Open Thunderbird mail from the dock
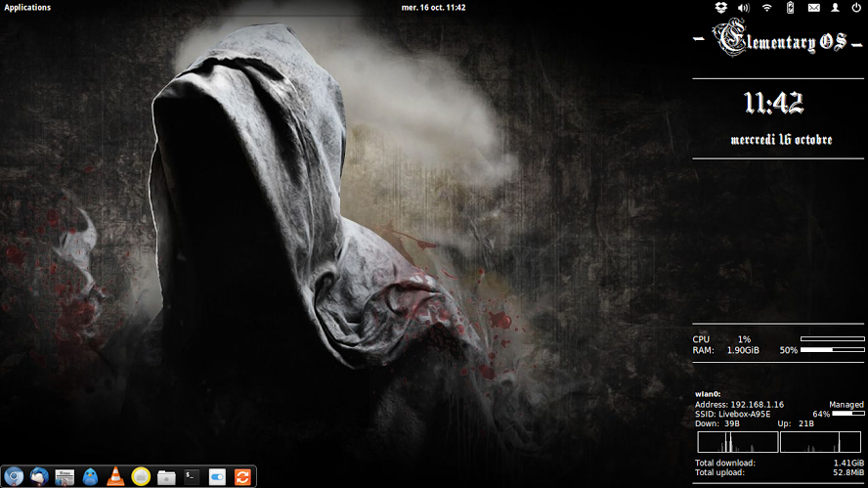This screenshot has width=868, height=488. 40,476
